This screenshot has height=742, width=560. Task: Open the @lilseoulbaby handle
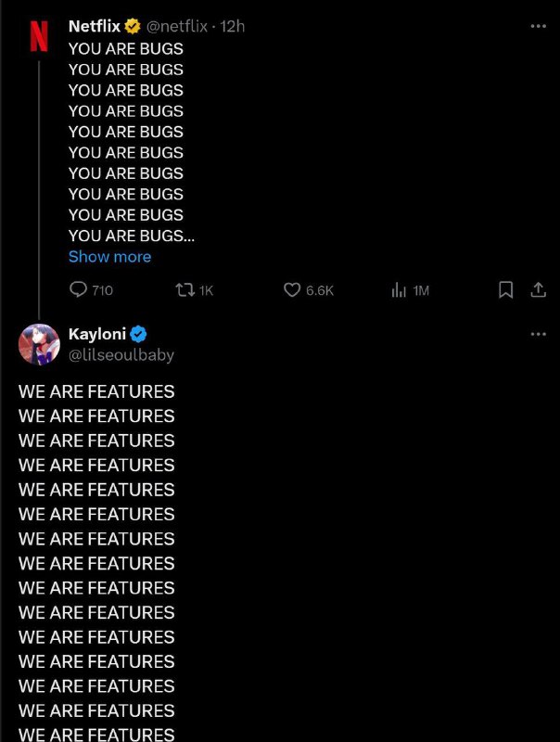[x=121, y=354]
